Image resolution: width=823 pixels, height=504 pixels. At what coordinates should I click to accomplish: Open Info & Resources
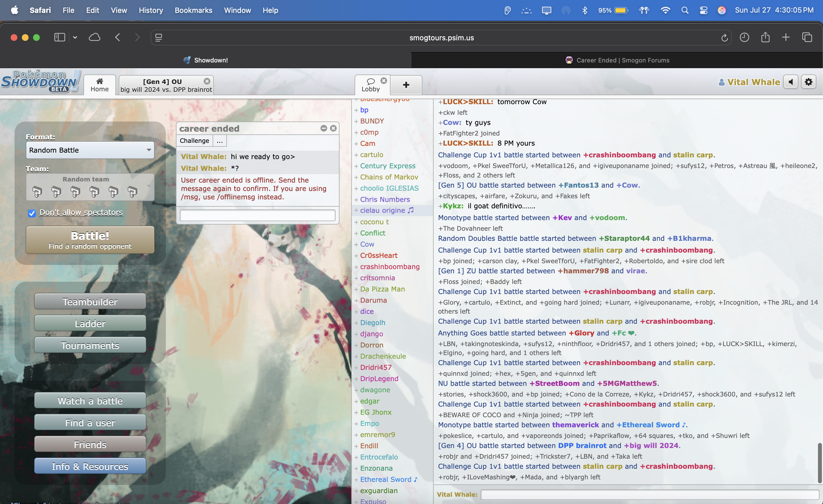tap(90, 466)
